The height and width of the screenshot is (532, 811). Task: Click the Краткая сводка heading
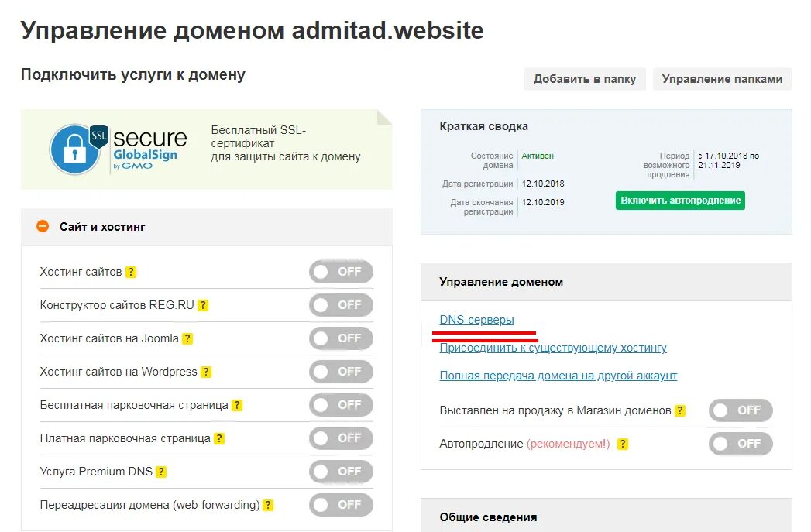click(483, 126)
